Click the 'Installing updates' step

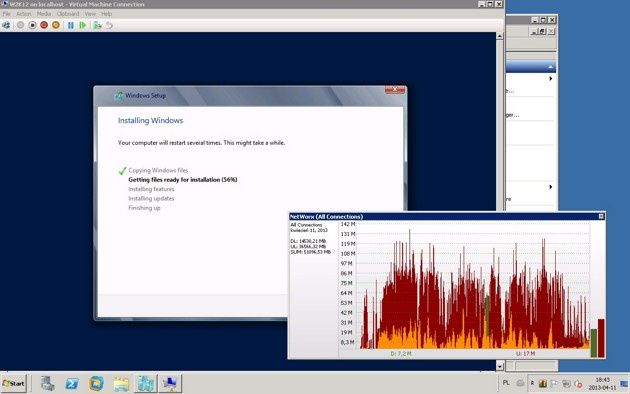[x=151, y=198]
